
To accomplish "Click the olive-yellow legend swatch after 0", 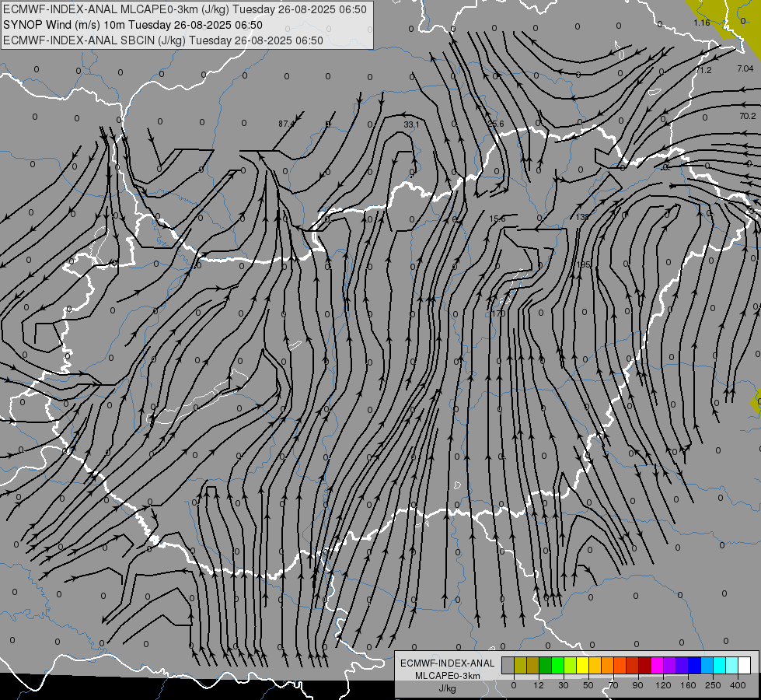I will tap(520, 665).
